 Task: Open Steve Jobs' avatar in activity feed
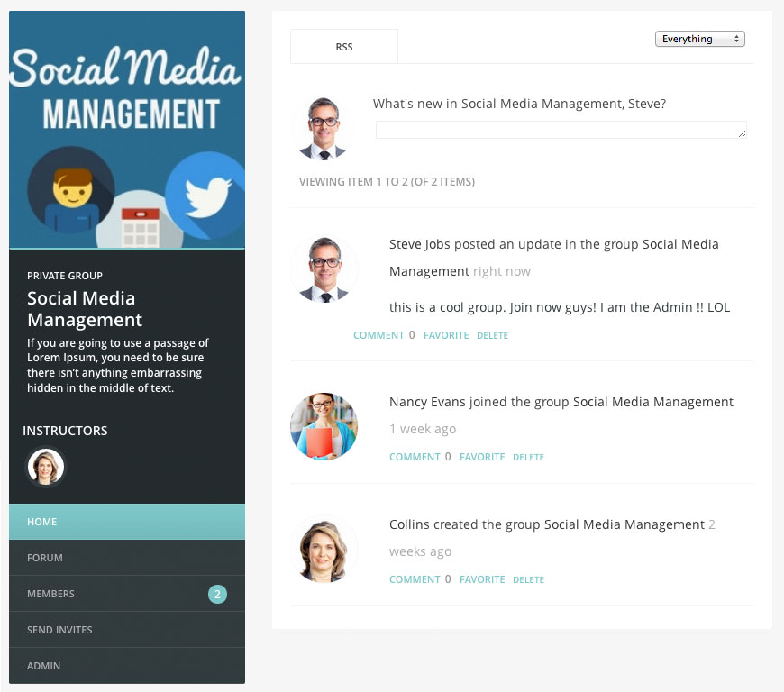click(324, 269)
